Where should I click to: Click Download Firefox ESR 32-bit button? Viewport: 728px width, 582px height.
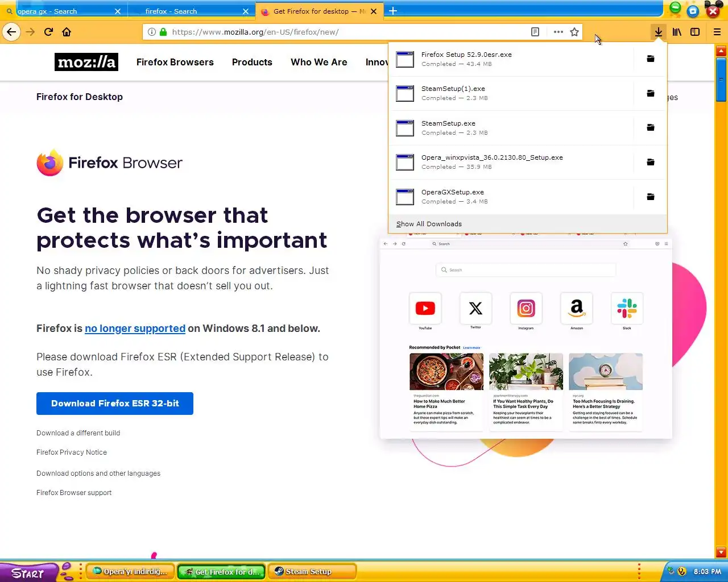(x=115, y=404)
